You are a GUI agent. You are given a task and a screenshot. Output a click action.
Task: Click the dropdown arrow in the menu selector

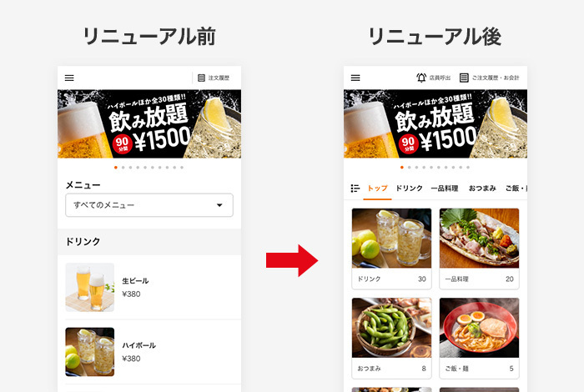point(219,205)
